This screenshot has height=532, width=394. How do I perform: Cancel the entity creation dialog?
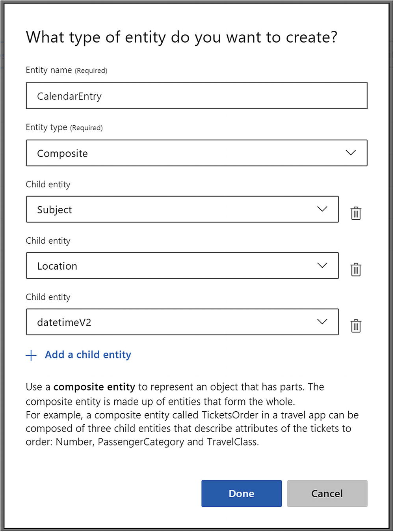tap(327, 493)
